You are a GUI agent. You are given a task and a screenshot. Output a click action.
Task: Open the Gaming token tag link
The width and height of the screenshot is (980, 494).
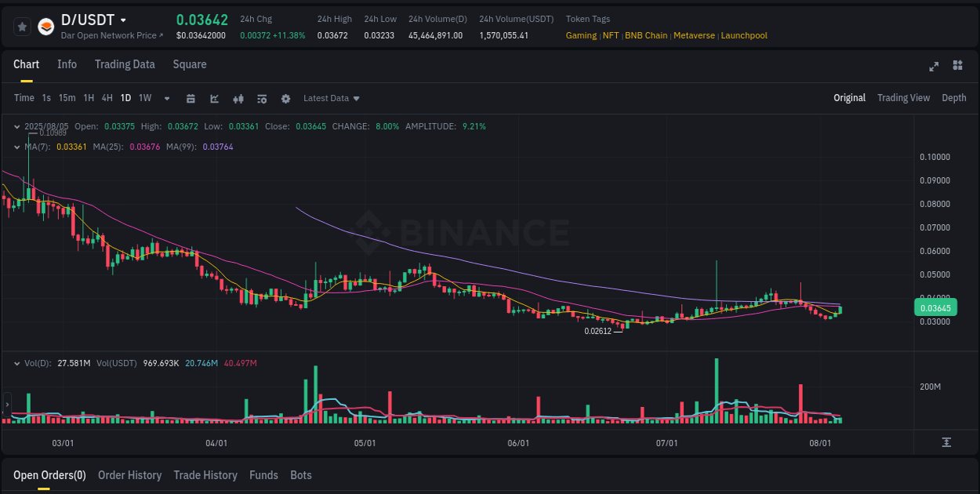pos(581,35)
